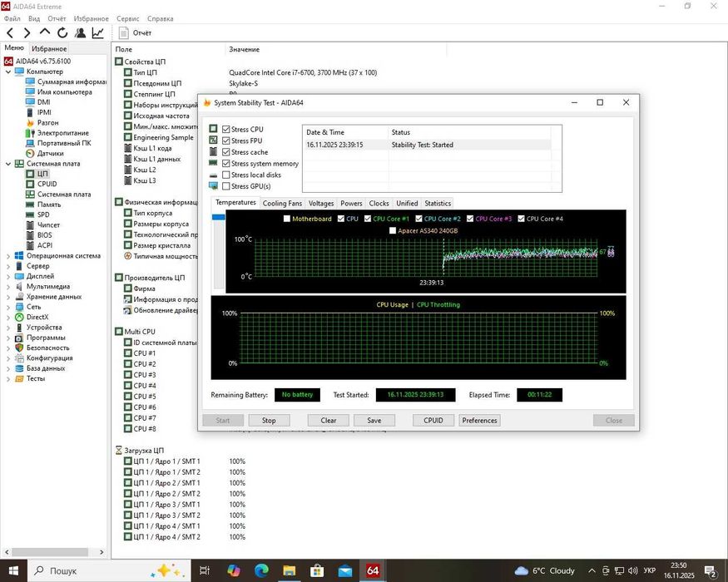Expand the Тесты tree node
This screenshot has height=582, width=728.
pos(7,379)
